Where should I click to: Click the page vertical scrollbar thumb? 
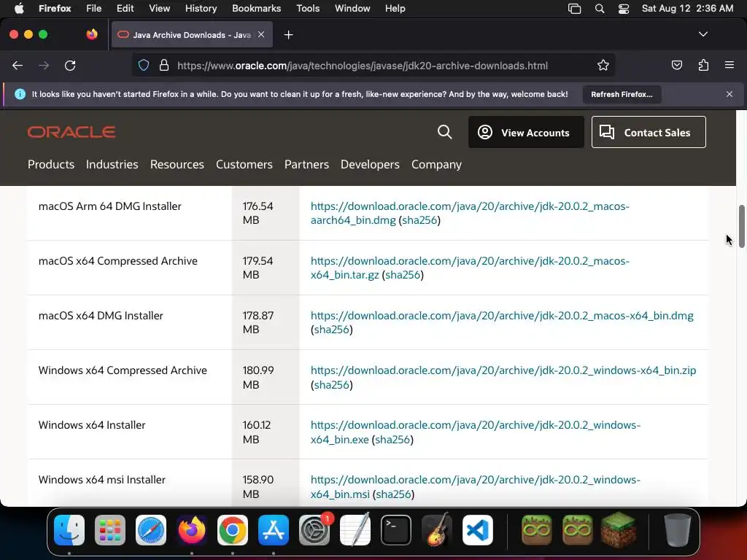click(741, 226)
